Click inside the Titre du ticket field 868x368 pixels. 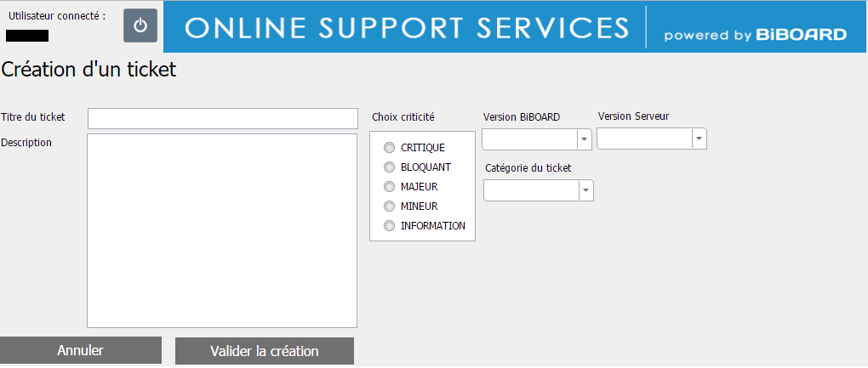pos(223,118)
